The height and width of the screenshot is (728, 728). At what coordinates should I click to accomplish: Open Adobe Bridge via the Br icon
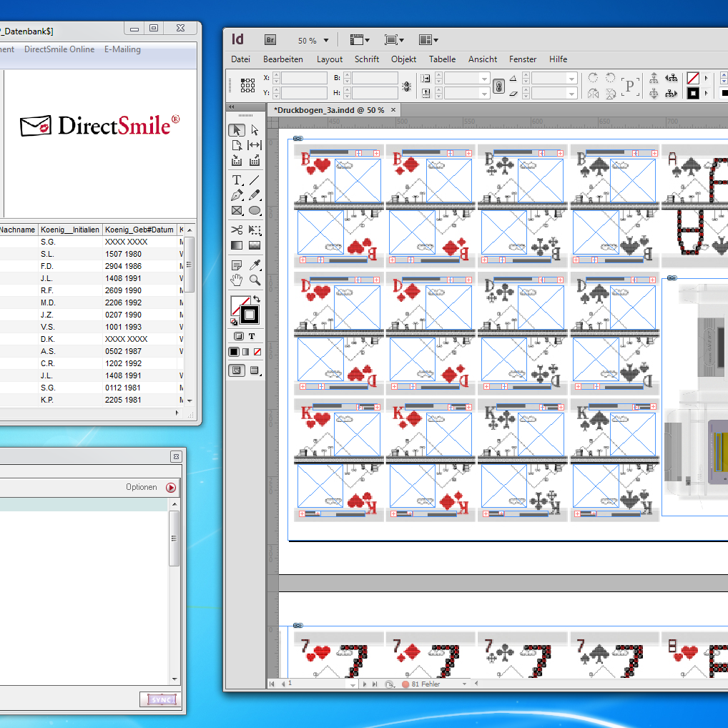(x=270, y=40)
